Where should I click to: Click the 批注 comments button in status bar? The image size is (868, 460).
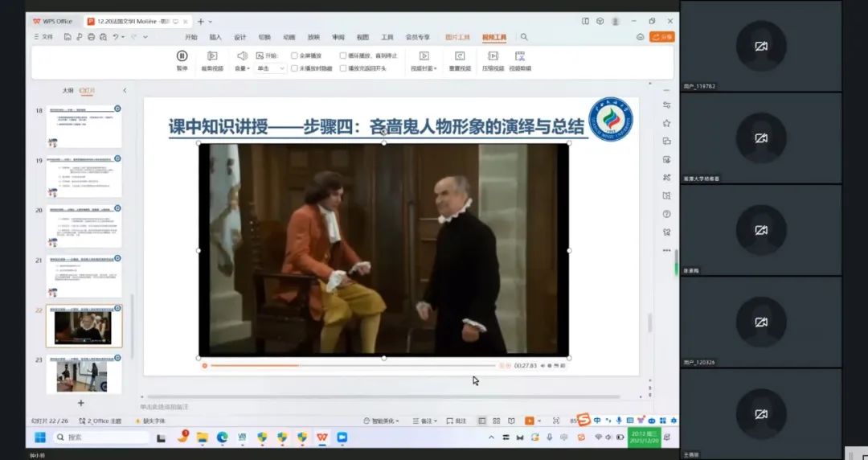456,421
